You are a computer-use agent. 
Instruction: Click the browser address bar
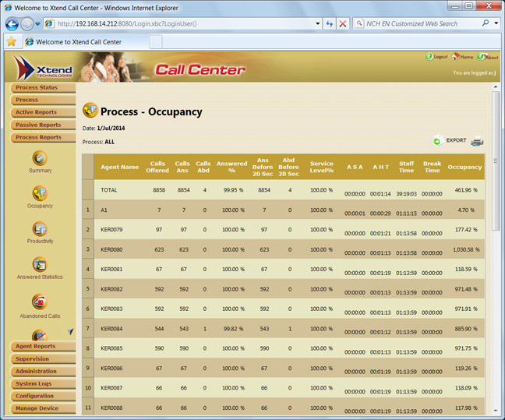pos(184,23)
